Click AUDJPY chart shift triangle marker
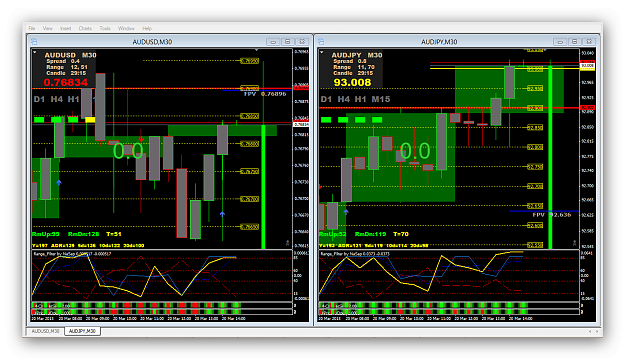Image resolution: width=625 pixels, height=360 pixels. (544, 50)
